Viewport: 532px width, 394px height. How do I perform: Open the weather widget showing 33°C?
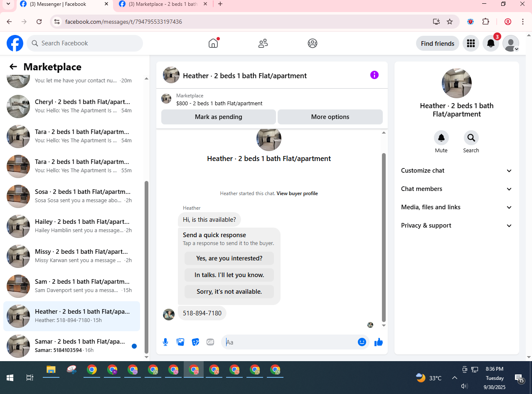click(429, 378)
